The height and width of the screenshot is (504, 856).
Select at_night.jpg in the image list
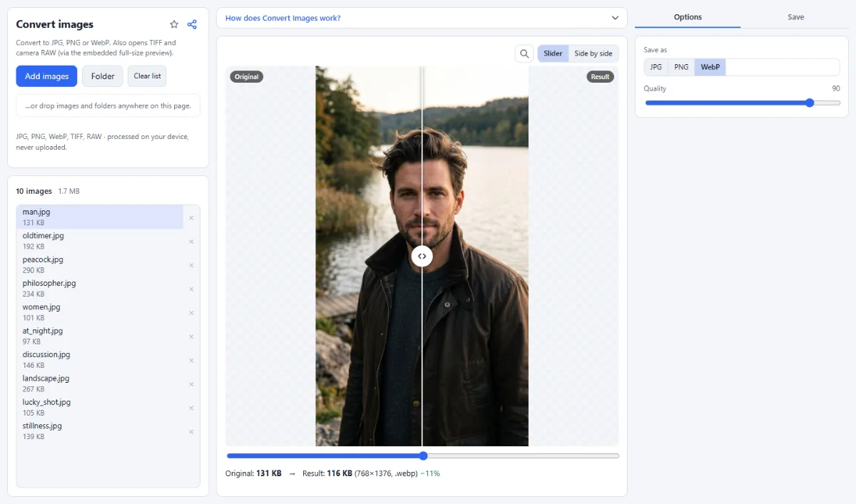[x=100, y=336]
